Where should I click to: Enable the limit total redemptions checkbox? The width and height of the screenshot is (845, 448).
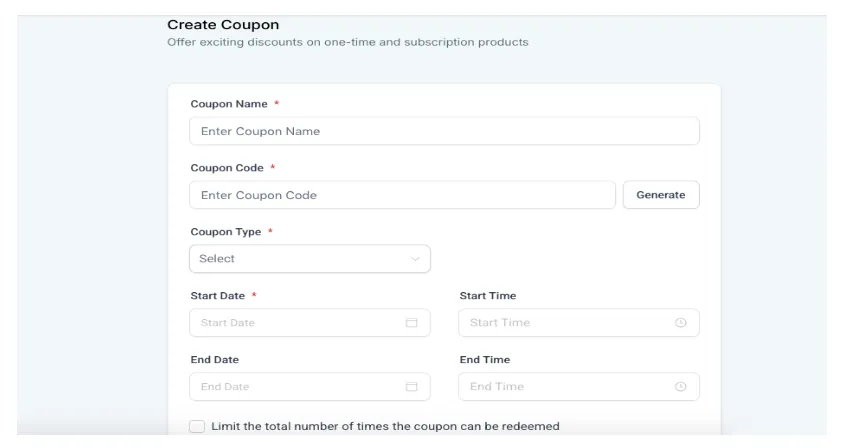click(x=197, y=426)
